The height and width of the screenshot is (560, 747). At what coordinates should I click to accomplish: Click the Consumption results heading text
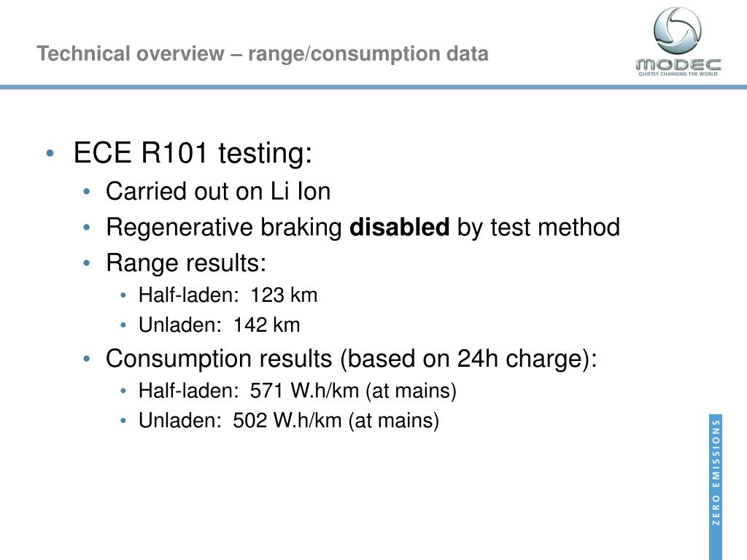[352, 359]
